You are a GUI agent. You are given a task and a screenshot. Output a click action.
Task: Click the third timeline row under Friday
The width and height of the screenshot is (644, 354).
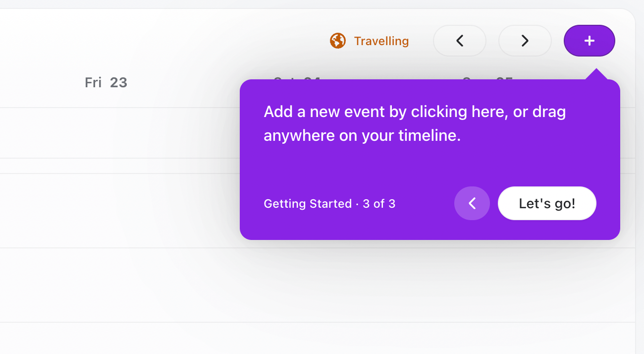coord(106,211)
